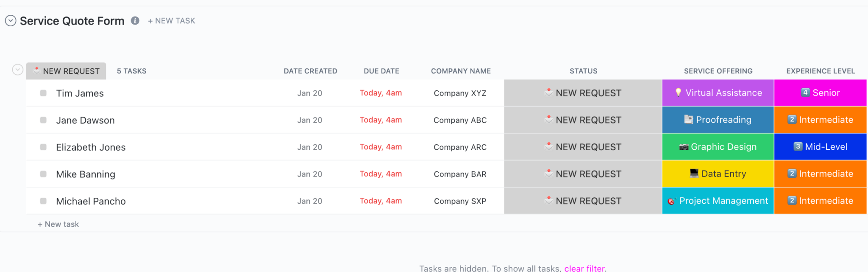Open the Michael Pancho task
Image resolution: width=868 pixels, height=272 pixels.
91,201
